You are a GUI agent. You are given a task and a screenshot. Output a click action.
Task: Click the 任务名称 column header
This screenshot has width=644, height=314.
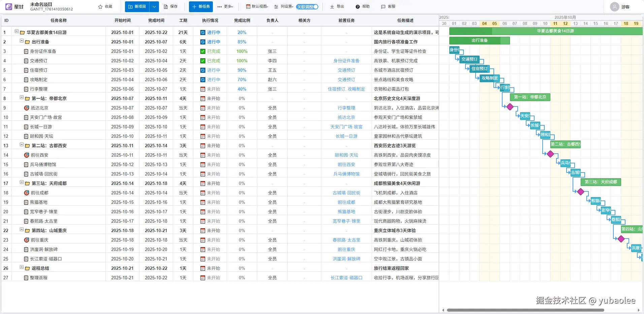[x=59, y=21]
